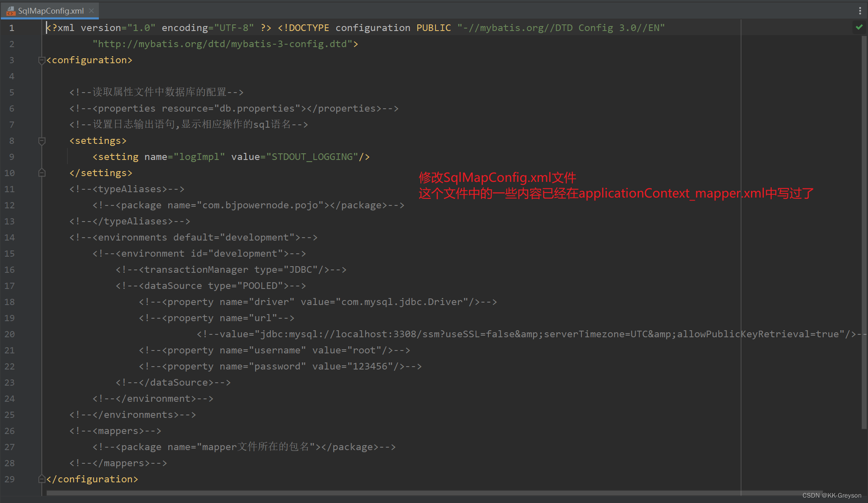The width and height of the screenshot is (868, 503).
Task: Click the opening <configuration> tag
Action: click(x=89, y=60)
